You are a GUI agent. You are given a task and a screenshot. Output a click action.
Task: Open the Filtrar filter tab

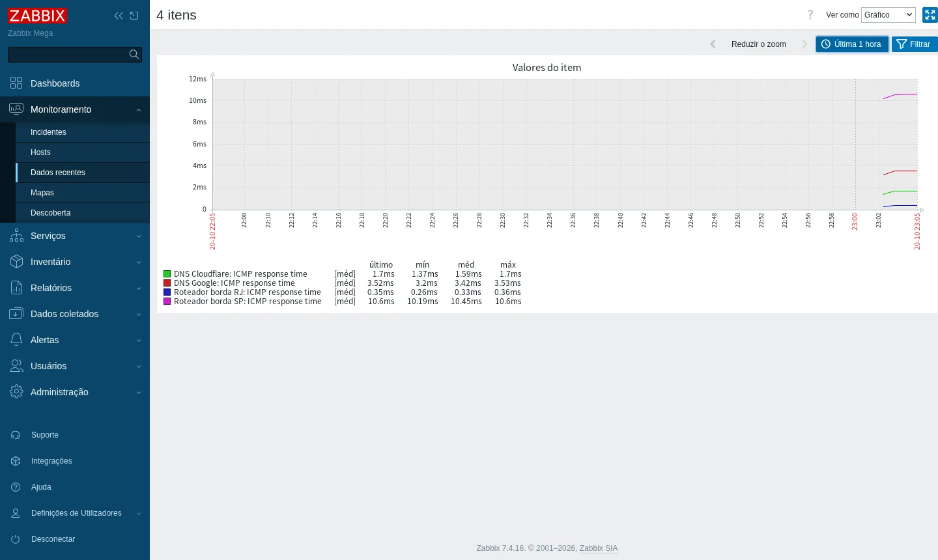915,44
